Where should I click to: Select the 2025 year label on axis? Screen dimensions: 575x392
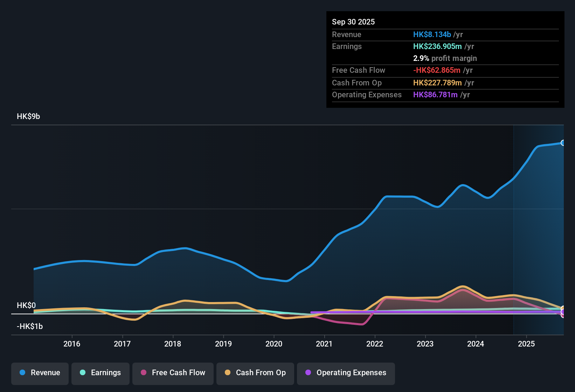coord(526,344)
